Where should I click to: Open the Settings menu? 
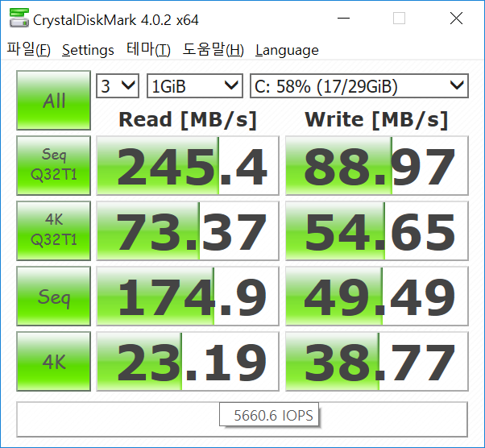click(x=88, y=50)
